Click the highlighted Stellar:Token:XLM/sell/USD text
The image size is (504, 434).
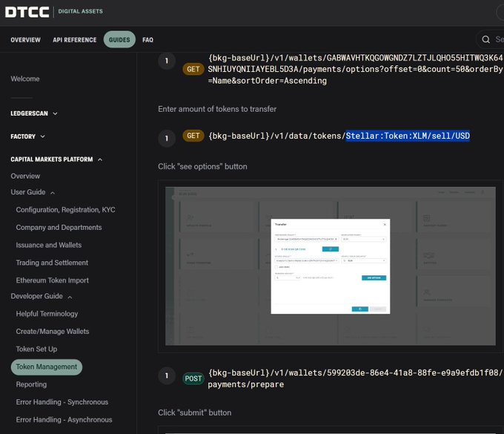(x=408, y=136)
